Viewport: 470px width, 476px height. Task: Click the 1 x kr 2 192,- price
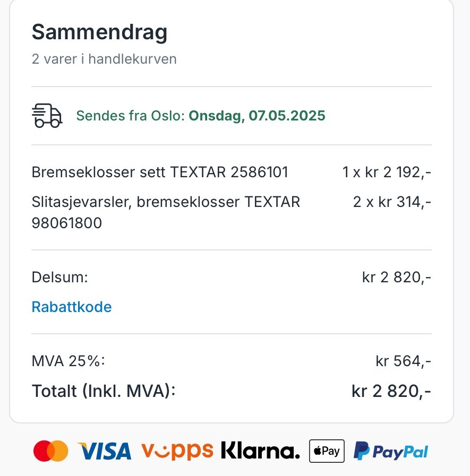click(386, 172)
